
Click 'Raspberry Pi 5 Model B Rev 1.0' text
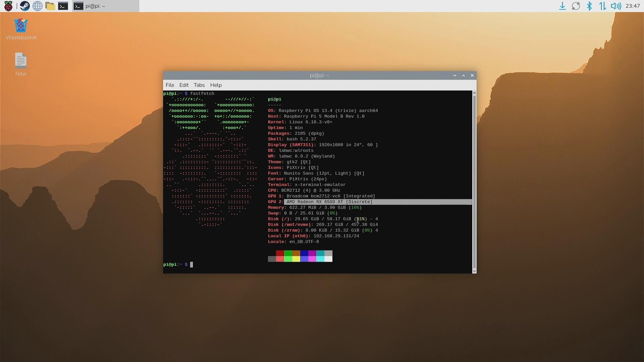tap(324, 116)
